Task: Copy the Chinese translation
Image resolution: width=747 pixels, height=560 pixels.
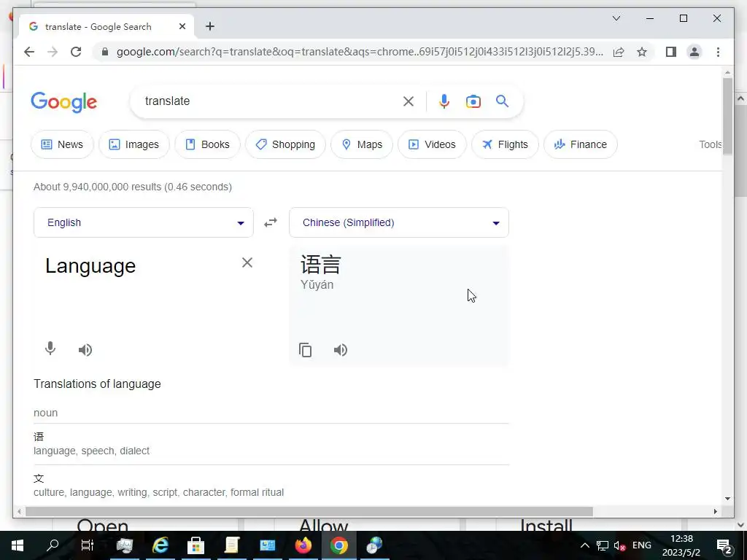Action: [306, 350]
